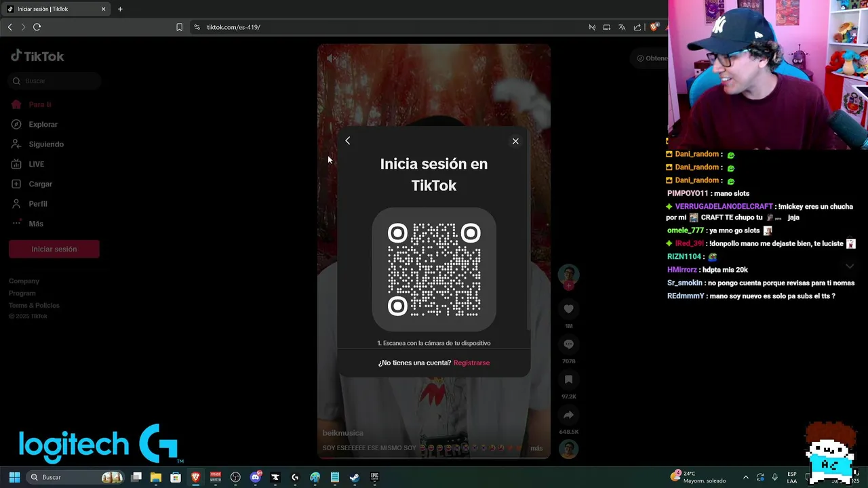Image resolution: width=868 pixels, height=488 pixels.
Task: Go back in the login dialog
Action: tap(348, 140)
